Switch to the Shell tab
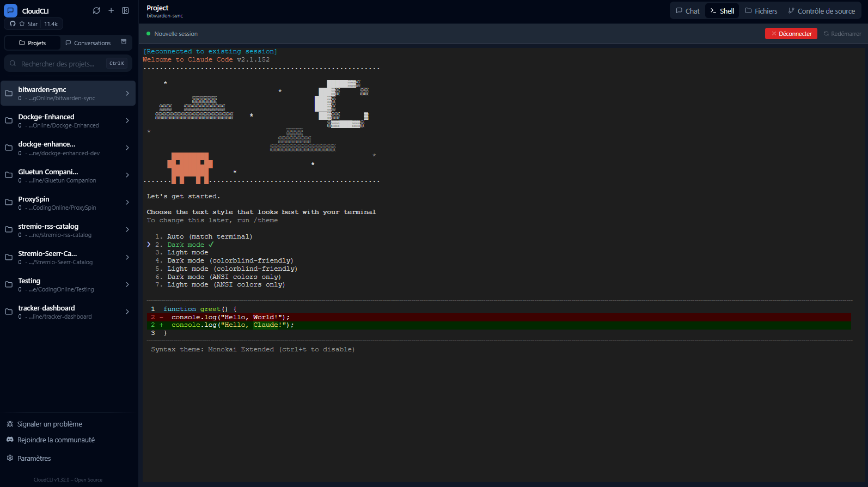 (722, 11)
